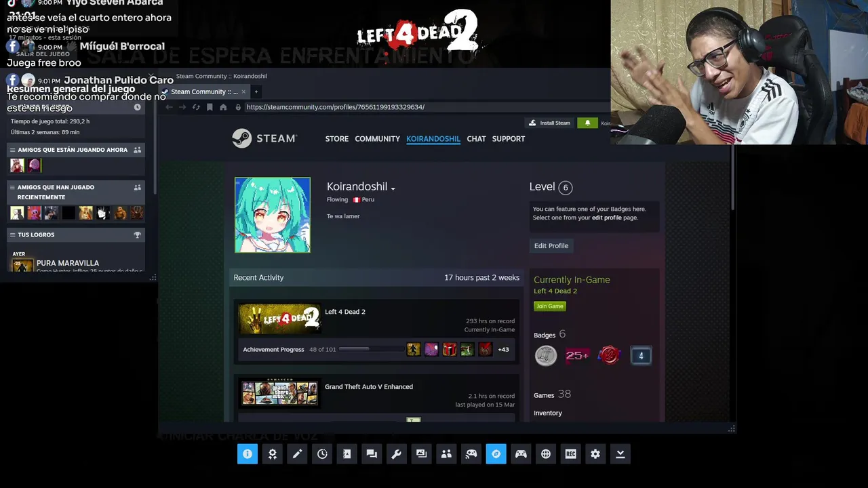Click the clock icon in playtime panel header
Screen dimensions: 868x488
pyautogui.click(x=137, y=107)
